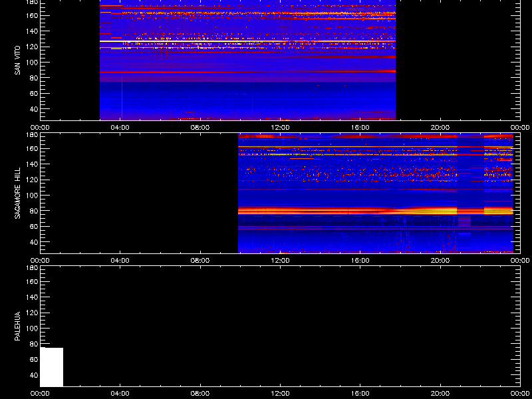
Task: Select the 20:00 tick label under San Vito plot
Action: 440,128
